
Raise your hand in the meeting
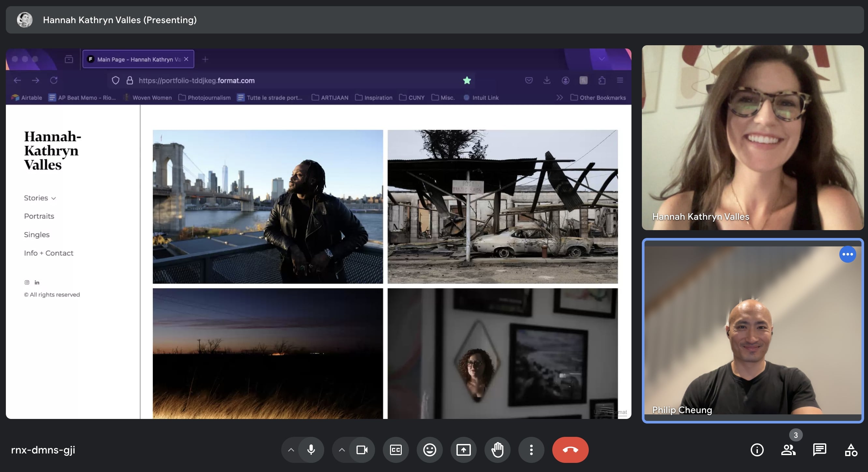click(498, 450)
